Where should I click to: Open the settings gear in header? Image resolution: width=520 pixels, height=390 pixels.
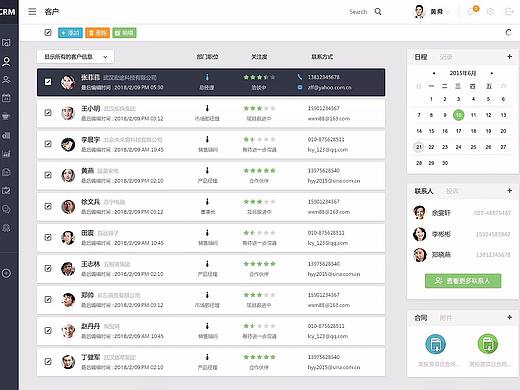(490, 12)
